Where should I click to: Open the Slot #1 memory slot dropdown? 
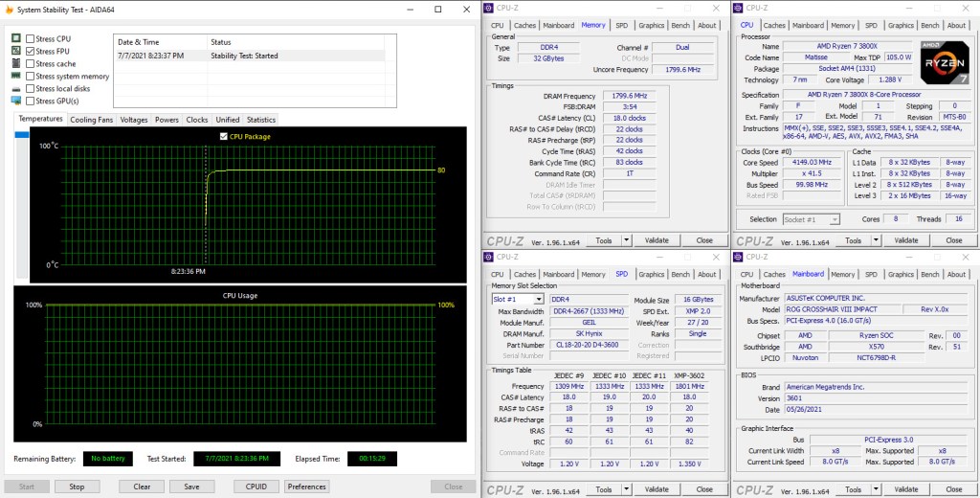(539, 299)
